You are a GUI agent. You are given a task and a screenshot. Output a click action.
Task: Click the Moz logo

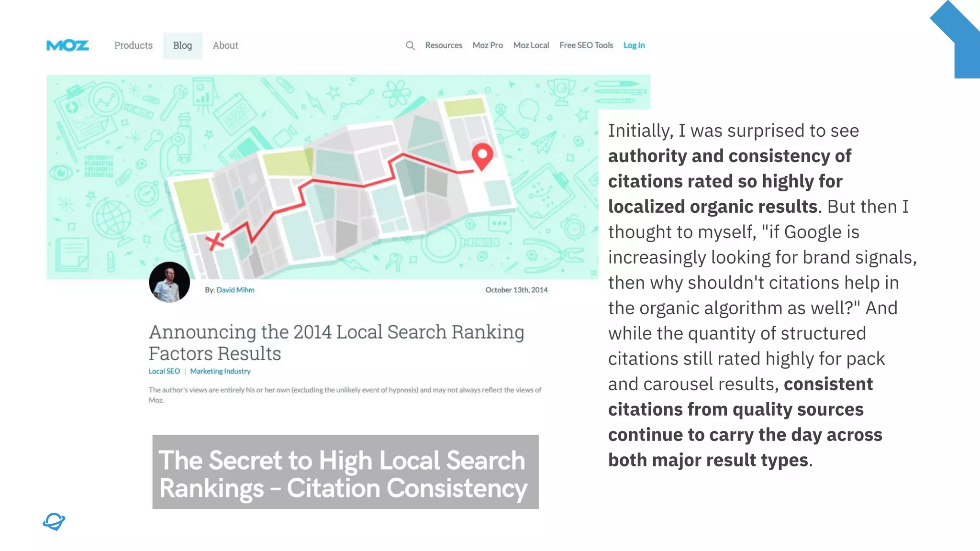click(67, 45)
